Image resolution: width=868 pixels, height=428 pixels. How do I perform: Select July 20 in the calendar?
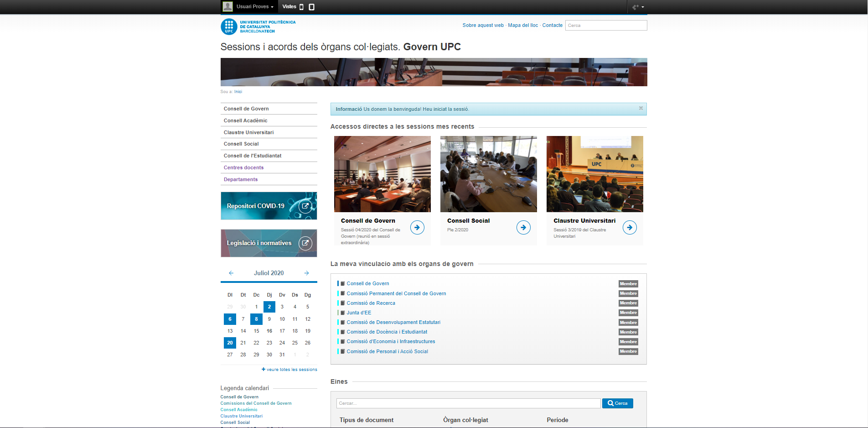coord(230,343)
